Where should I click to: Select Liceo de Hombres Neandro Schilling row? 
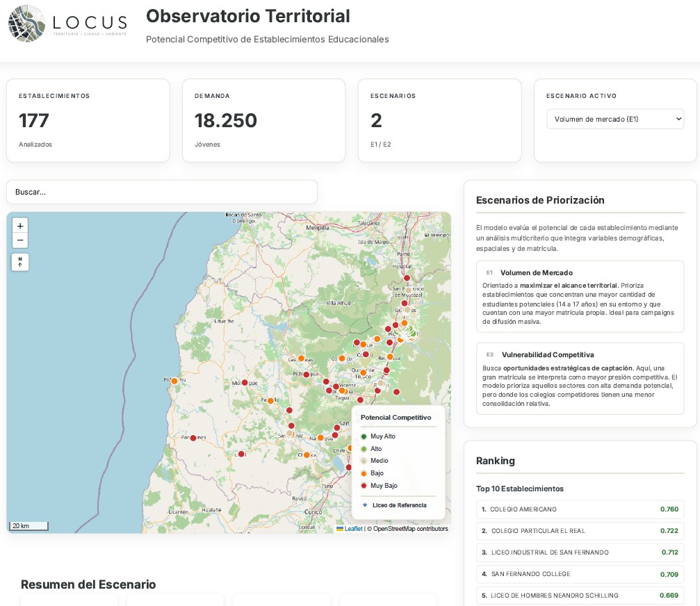pos(580,596)
